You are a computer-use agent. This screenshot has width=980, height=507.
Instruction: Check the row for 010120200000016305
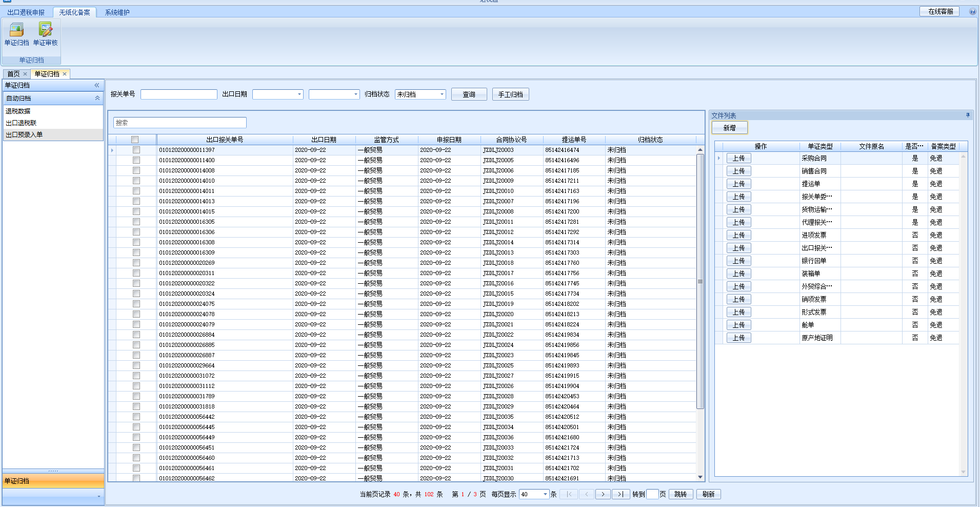tap(136, 222)
